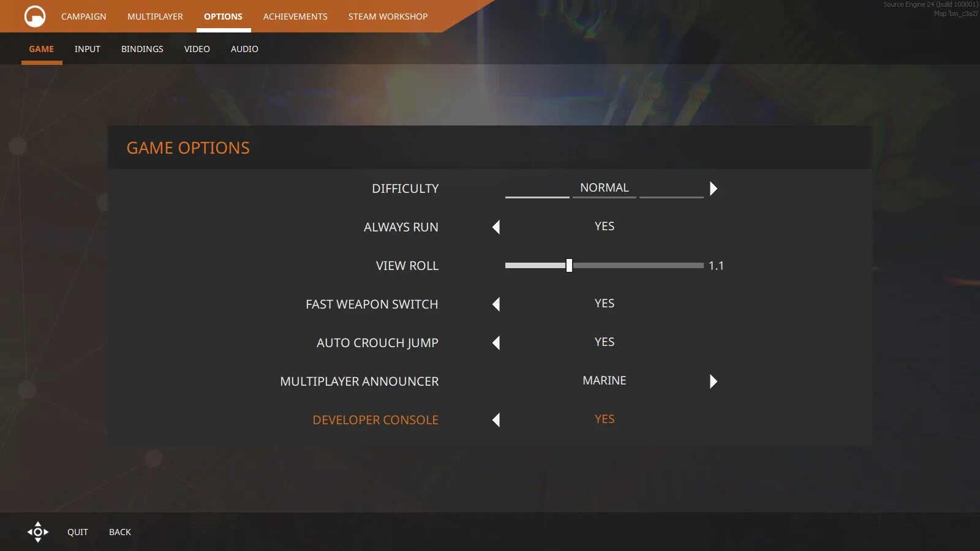Click the Auto Crouch Jump label
Screen dimensions: 980x551
point(377,343)
